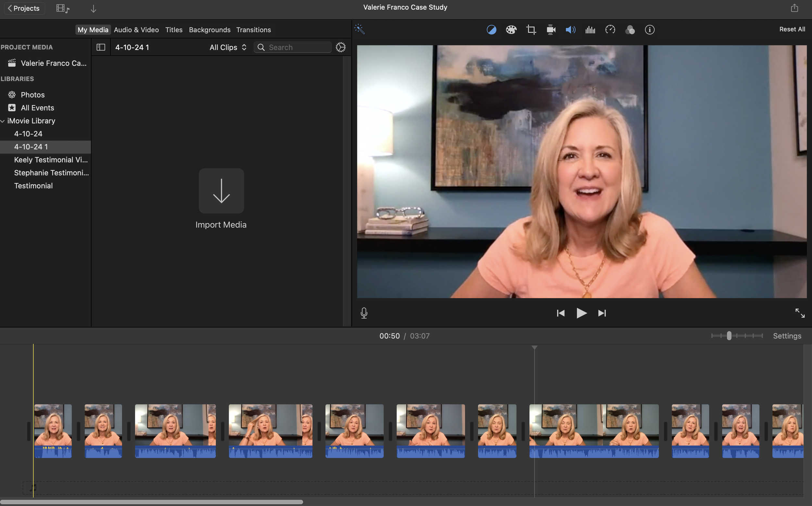
Task: Open the browser settings gear menu
Action: tap(340, 47)
